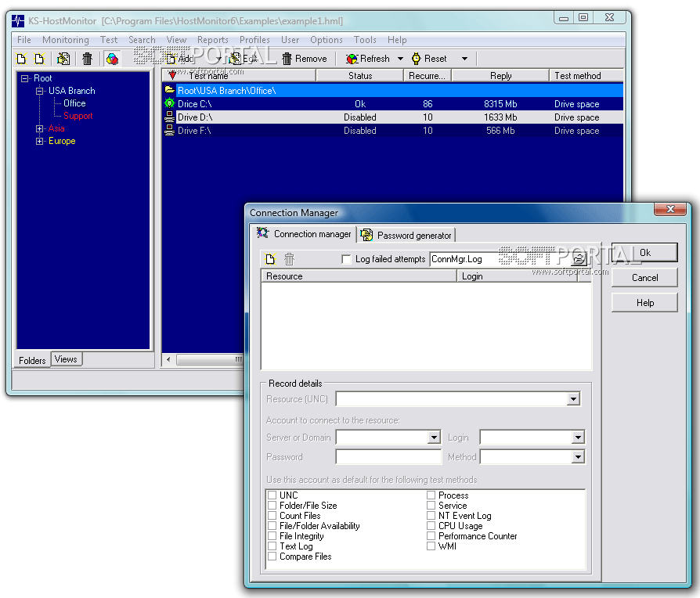Click the computer icon beside Drive F:\
The width and height of the screenshot is (700, 598).
(170, 130)
